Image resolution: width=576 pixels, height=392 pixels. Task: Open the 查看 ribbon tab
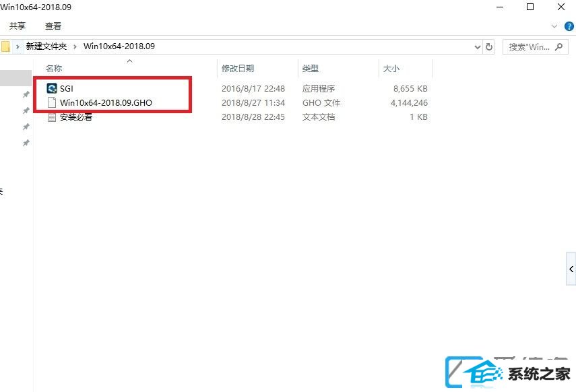pyautogui.click(x=53, y=26)
